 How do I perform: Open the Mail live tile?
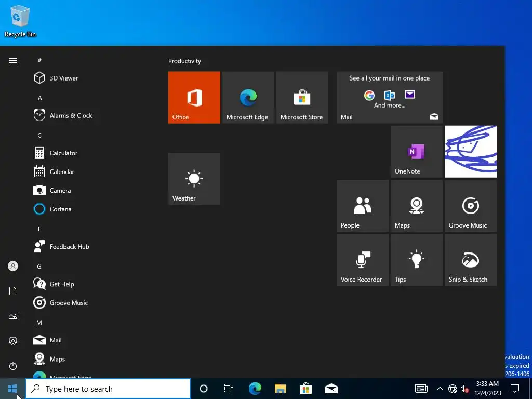coord(390,97)
